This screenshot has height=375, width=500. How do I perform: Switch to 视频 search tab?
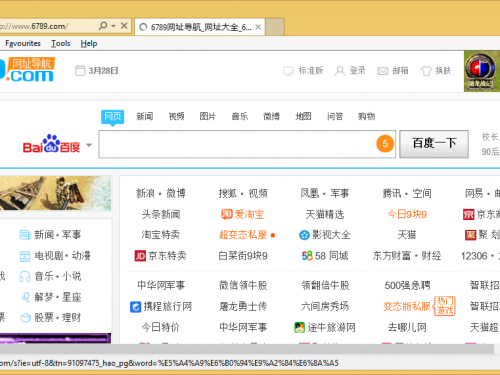coord(176,116)
